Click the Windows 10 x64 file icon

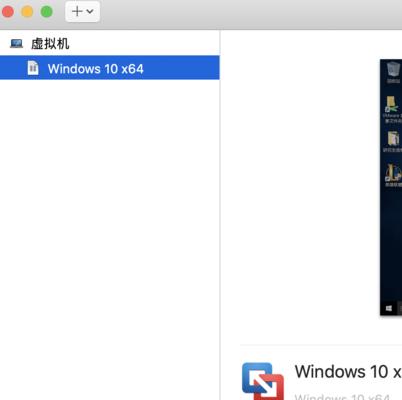33,68
